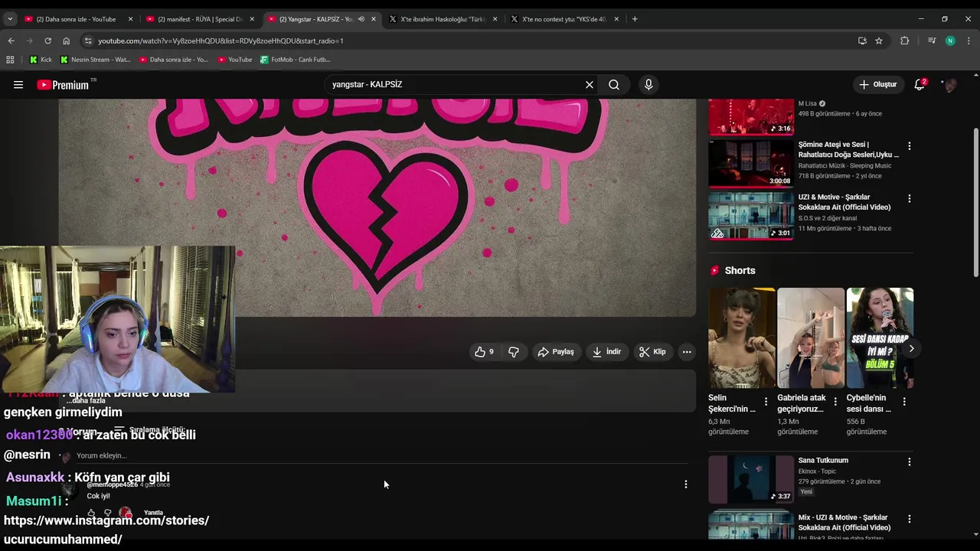The height and width of the screenshot is (551, 980).
Task: Open options for Şömine Ateşi ve Sesi video
Action: [x=909, y=145]
